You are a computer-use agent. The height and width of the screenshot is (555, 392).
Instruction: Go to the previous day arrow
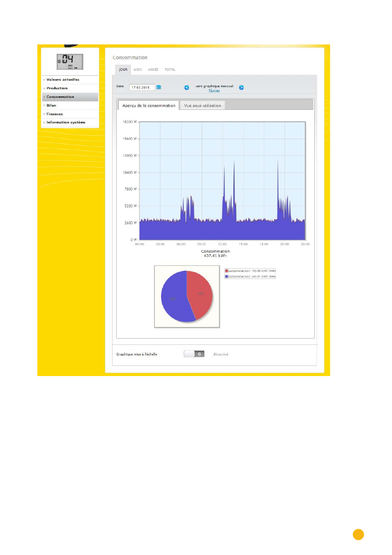(187, 88)
